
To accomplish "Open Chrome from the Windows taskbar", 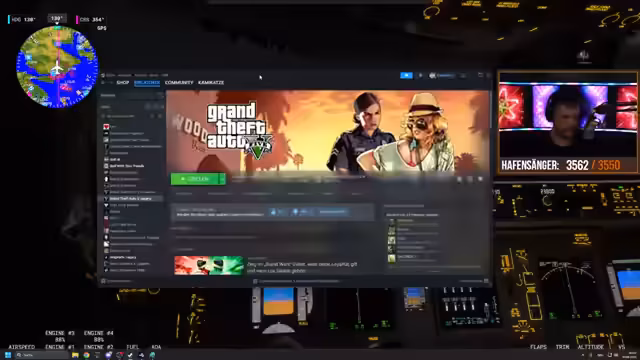I will coord(87,355).
